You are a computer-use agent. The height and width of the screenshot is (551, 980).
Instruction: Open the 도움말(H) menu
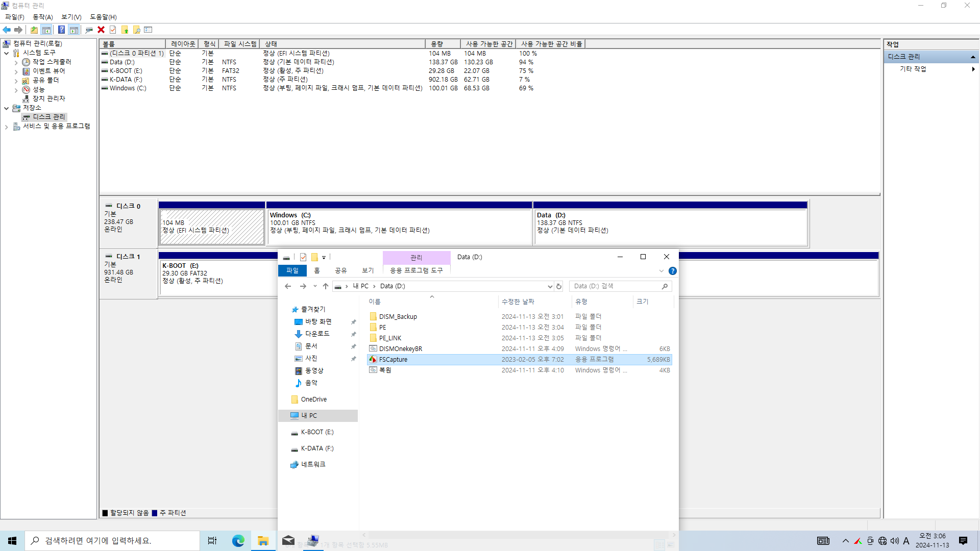[103, 17]
